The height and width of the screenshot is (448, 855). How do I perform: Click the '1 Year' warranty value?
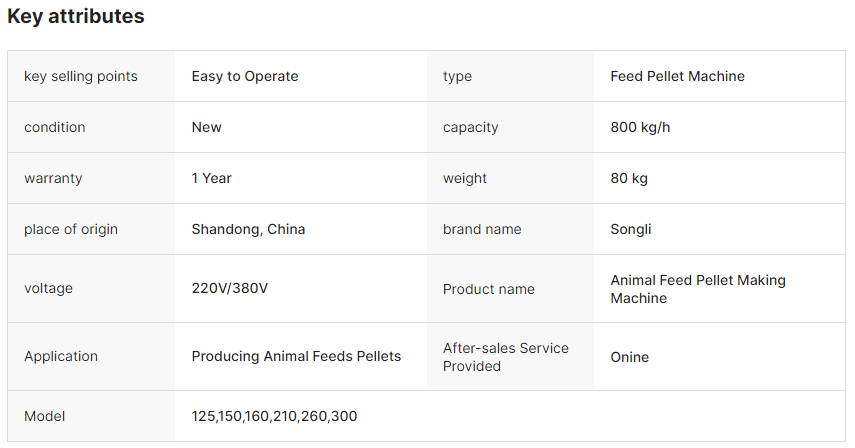coord(212,178)
